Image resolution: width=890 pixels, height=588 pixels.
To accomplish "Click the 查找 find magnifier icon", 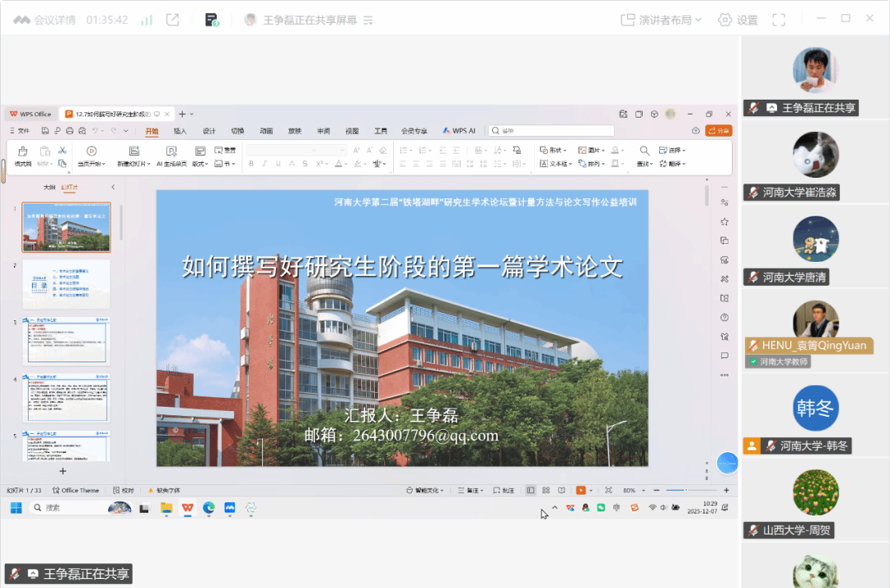I will [644, 151].
